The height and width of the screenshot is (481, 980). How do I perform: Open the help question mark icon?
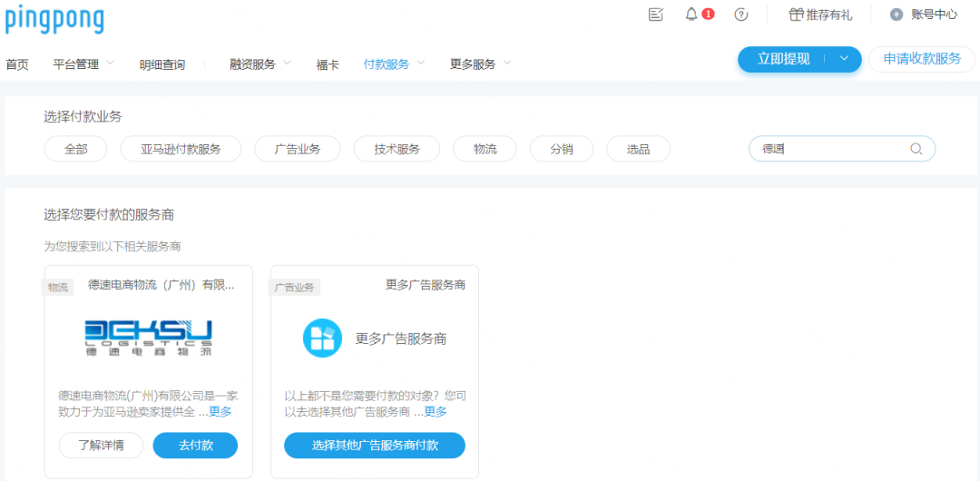741,15
